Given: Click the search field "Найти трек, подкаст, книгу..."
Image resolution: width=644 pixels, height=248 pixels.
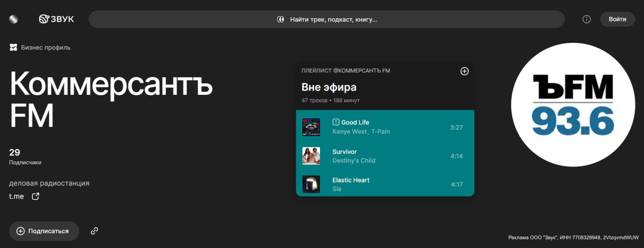Looking at the screenshot, I should 327,19.
